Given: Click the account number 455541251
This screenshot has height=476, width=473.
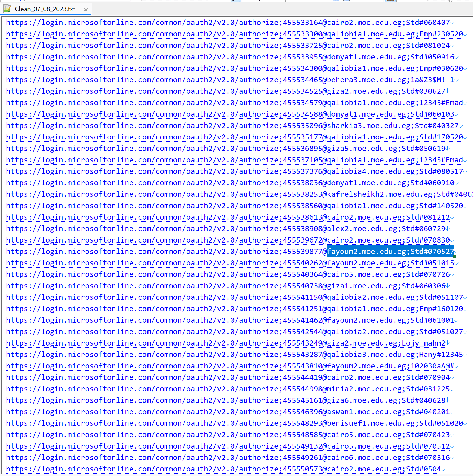Looking at the screenshot, I should click(x=303, y=309).
